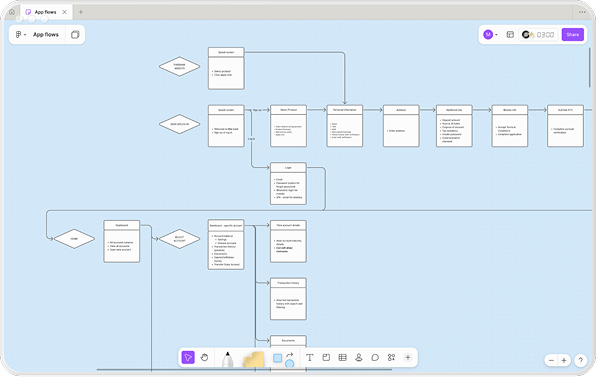This screenshot has height=377, width=596.
Task: Select the Comment tool
Action: 375,357
